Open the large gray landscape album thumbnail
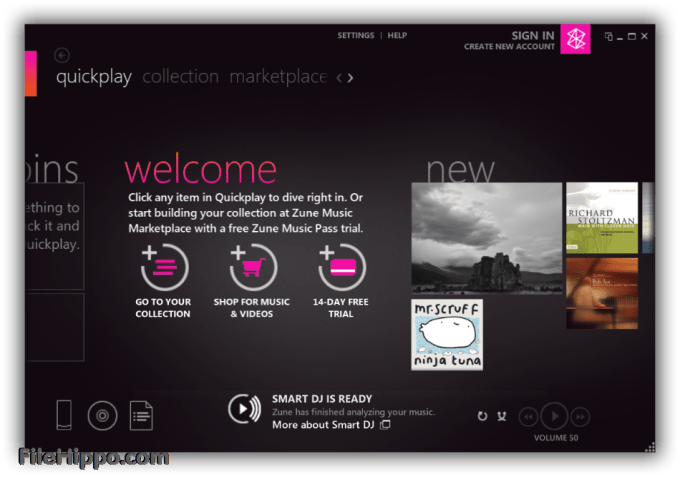 coord(487,238)
